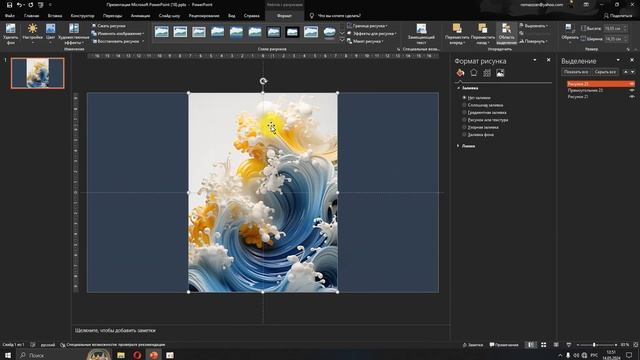Select Size & Properties icon in Формат рисунка
Screen dimensions: 640x360
487,73
